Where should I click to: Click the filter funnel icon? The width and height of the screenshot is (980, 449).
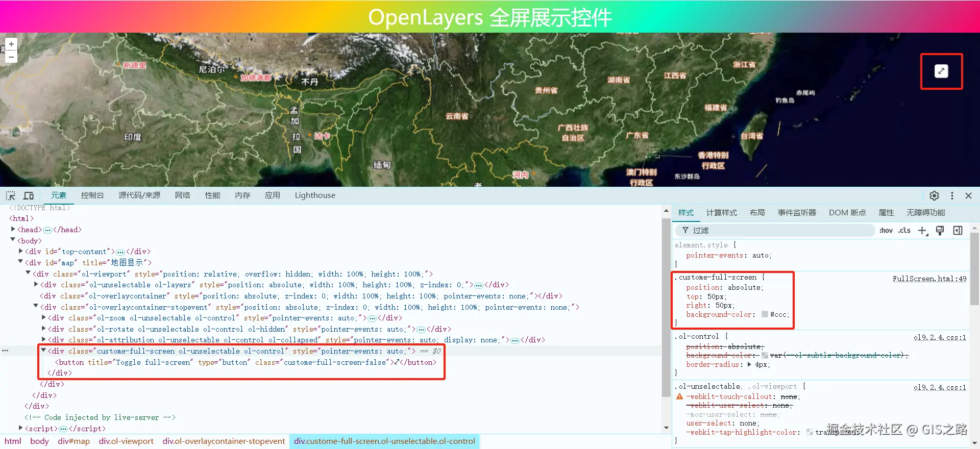pyautogui.click(x=685, y=231)
